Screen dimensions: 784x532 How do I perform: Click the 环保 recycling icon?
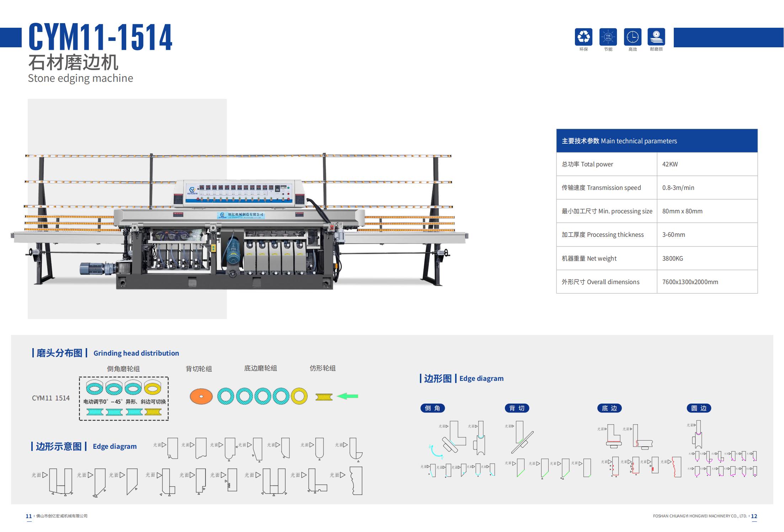tap(583, 37)
